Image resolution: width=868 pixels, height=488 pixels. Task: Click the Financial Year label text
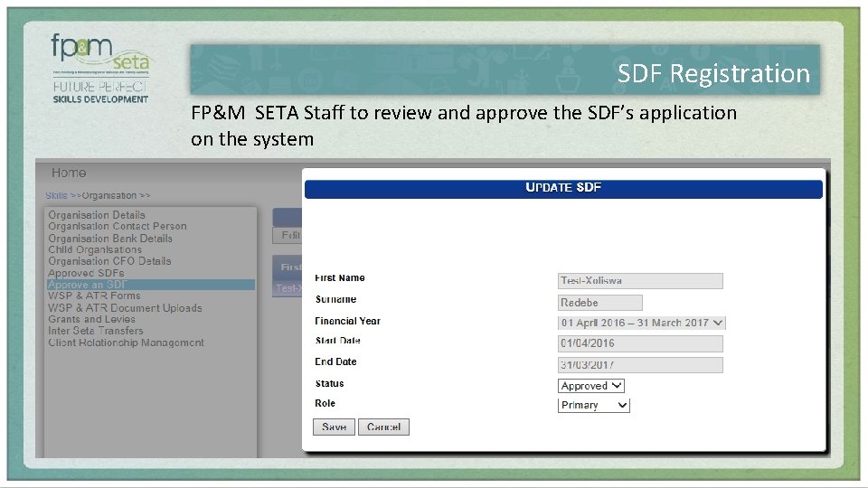[347, 321]
